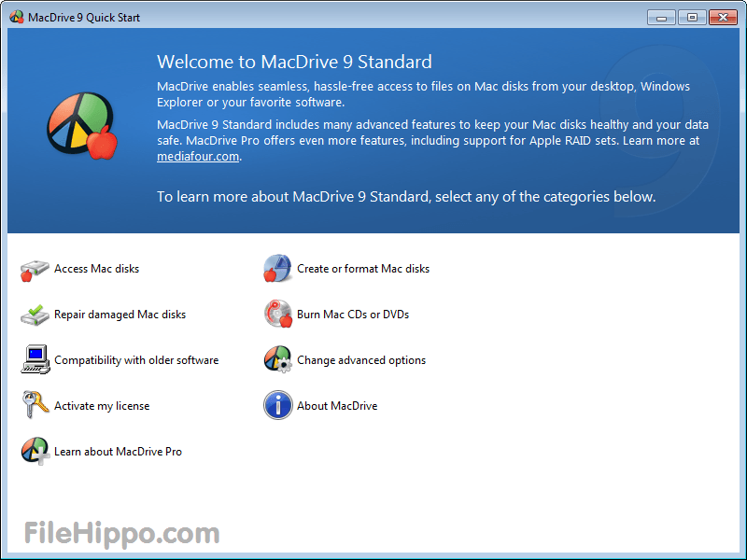This screenshot has width=747, height=560.
Task: Select Burn Mac CDs or DVDs text
Action: [353, 315]
